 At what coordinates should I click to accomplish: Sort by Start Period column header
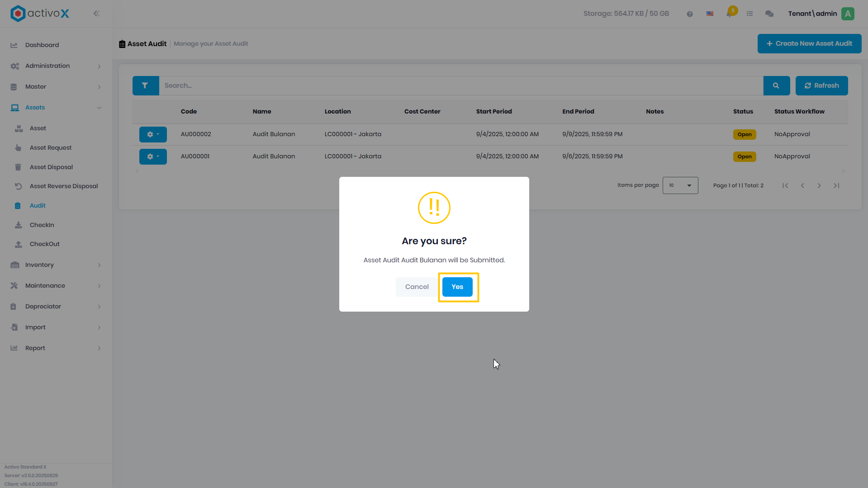point(494,112)
